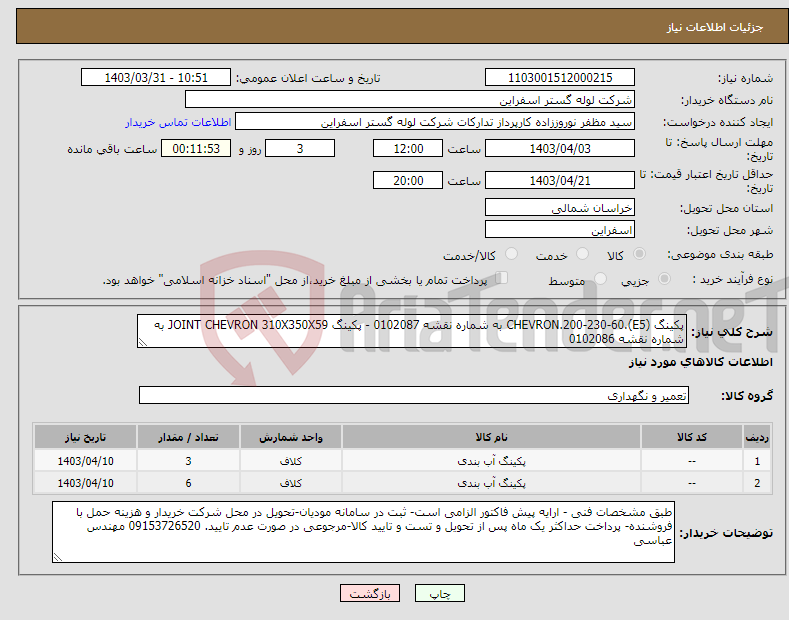The image size is (789, 620).
Task: Click the price validity date 1403/04/21
Action: tap(560, 180)
